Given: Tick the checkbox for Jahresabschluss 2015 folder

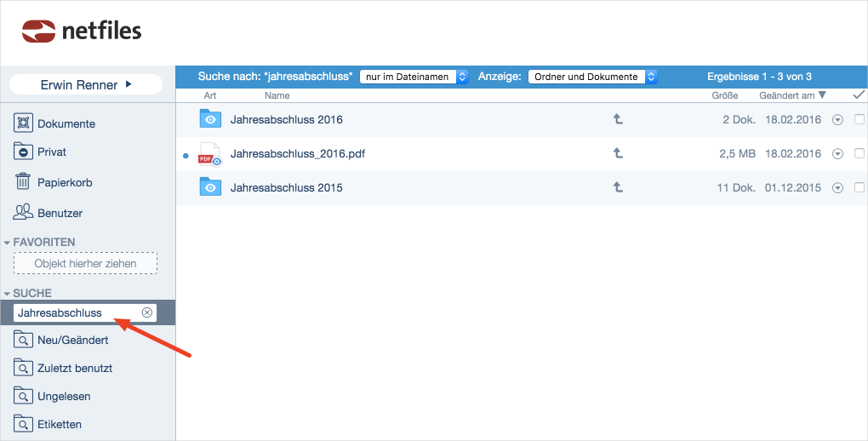Looking at the screenshot, I should click(x=859, y=187).
